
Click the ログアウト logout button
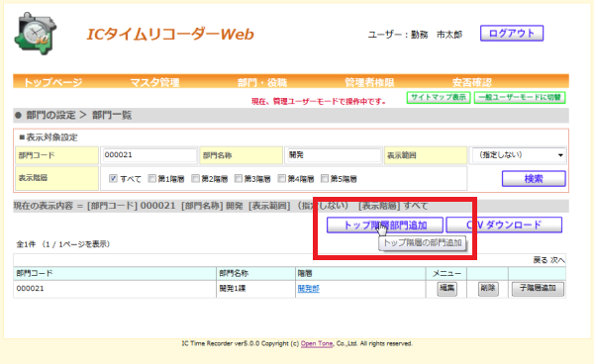tap(512, 34)
